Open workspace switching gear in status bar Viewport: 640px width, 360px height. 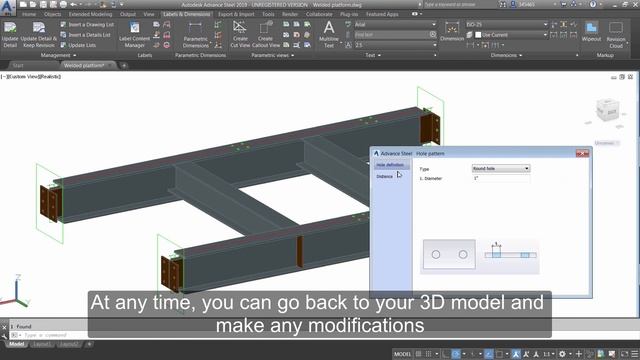pyautogui.click(x=562, y=354)
